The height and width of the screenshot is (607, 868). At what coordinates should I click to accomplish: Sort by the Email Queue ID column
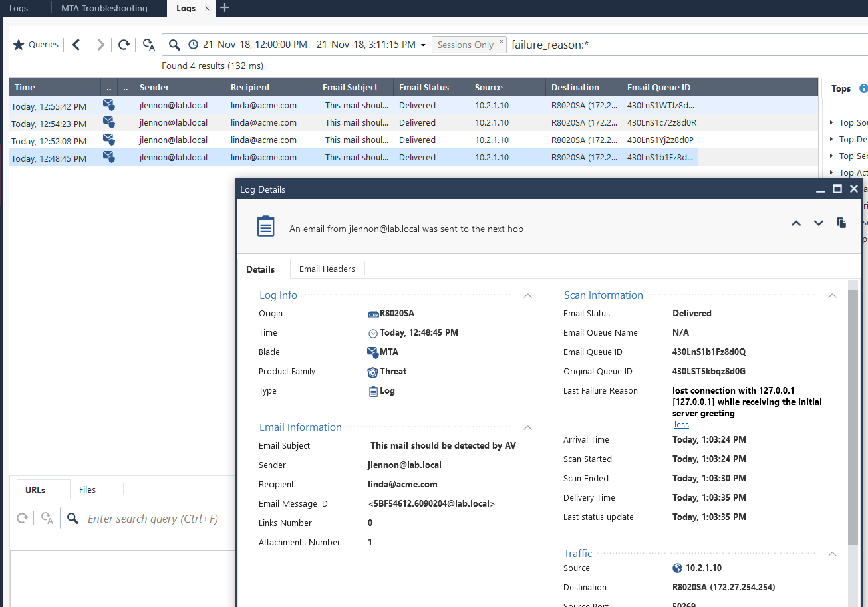(x=659, y=87)
